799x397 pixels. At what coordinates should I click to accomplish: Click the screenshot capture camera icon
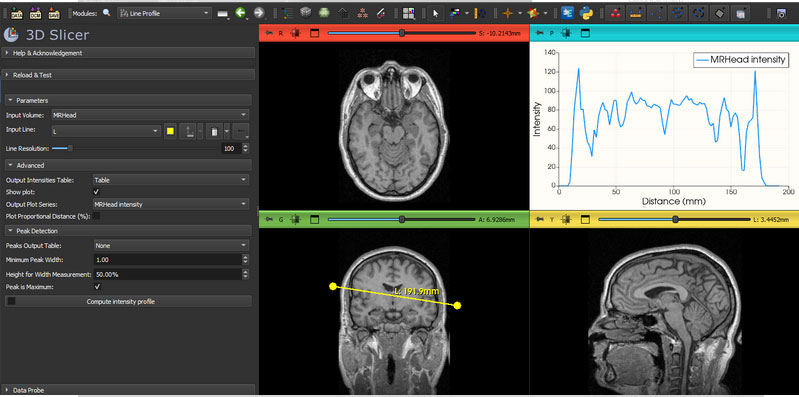pyautogui.click(x=781, y=14)
